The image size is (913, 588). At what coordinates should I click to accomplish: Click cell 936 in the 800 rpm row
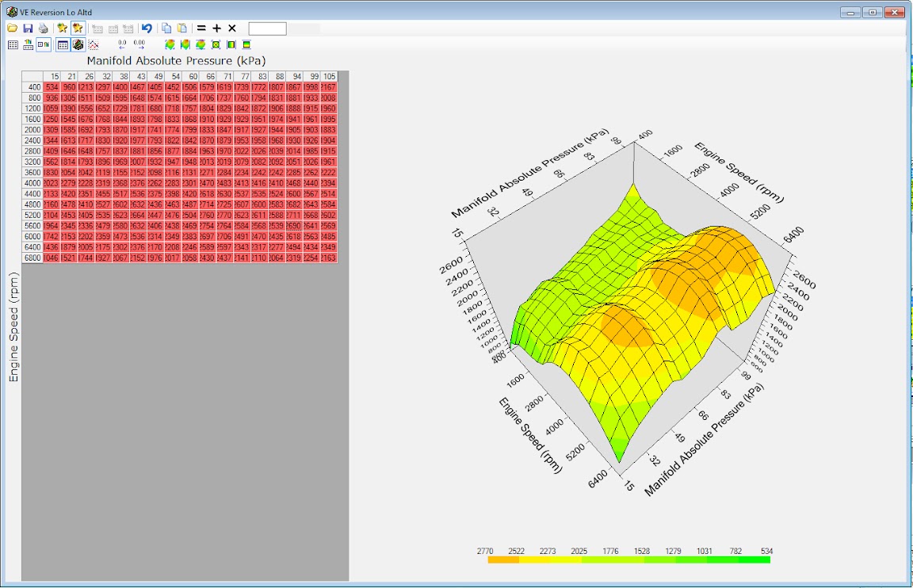52,97
